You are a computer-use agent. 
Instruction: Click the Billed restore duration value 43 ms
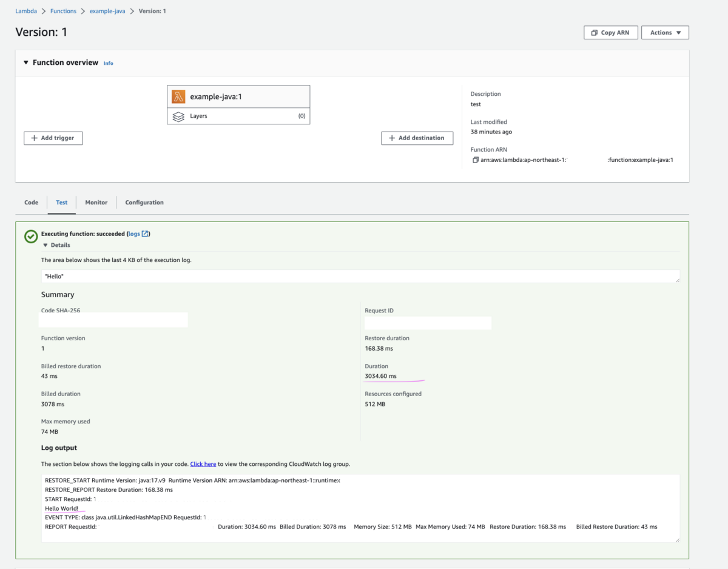(x=49, y=376)
